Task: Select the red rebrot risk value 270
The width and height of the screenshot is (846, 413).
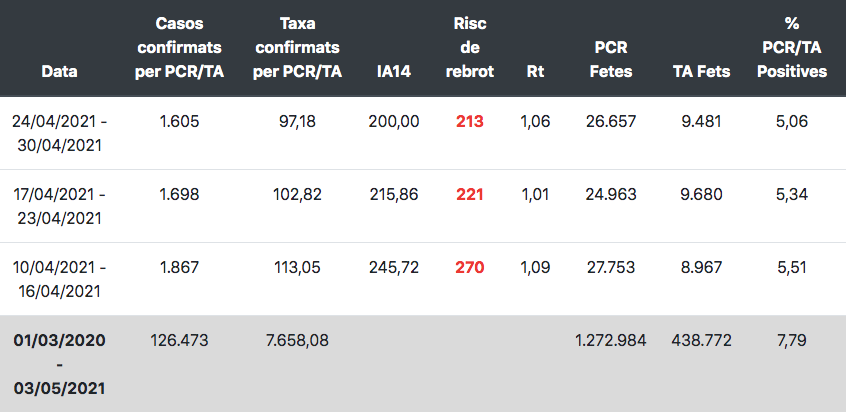Action: 469,268
